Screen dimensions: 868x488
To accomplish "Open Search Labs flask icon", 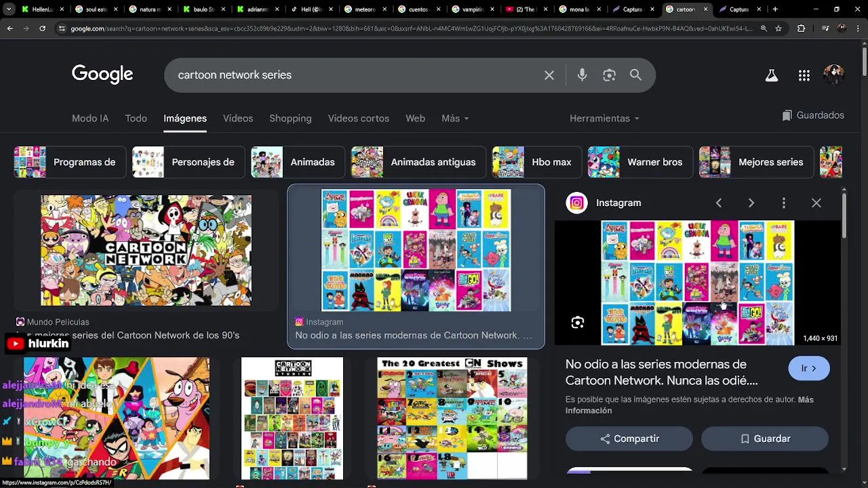I will [x=771, y=75].
